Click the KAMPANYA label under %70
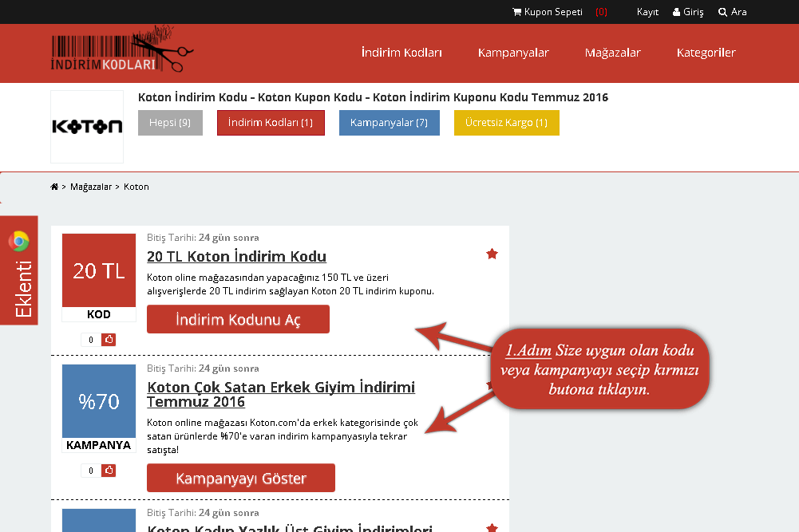Viewport: 799px width, 532px height. click(99, 445)
